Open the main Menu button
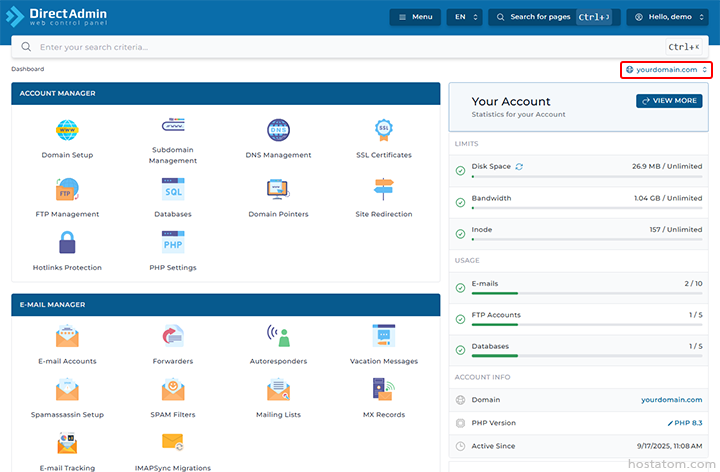This screenshot has height=472, width=720. [415, 17]
